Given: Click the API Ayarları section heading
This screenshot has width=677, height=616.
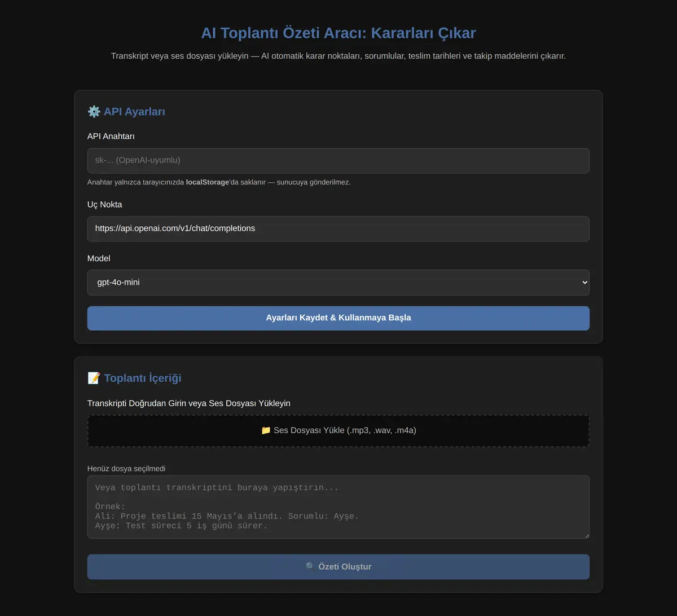Looking at the screenshot, I should click(x=126, y=112).
